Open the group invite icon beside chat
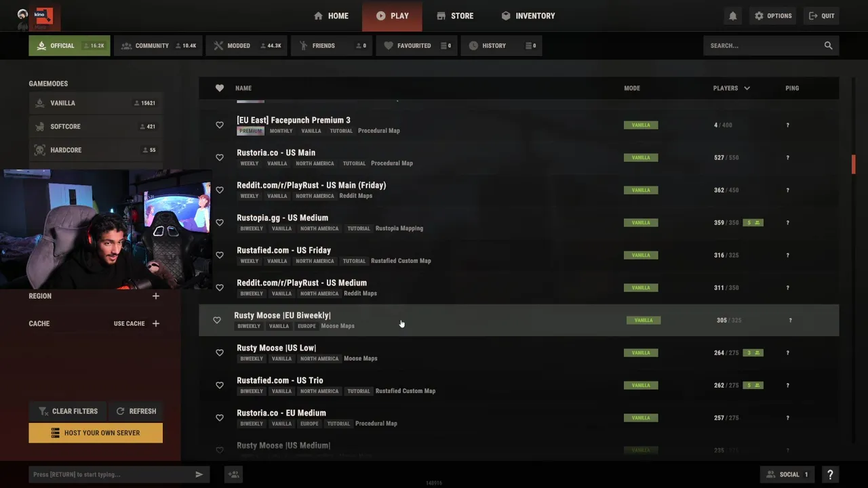The image size is (868, 488). [233, 474]
